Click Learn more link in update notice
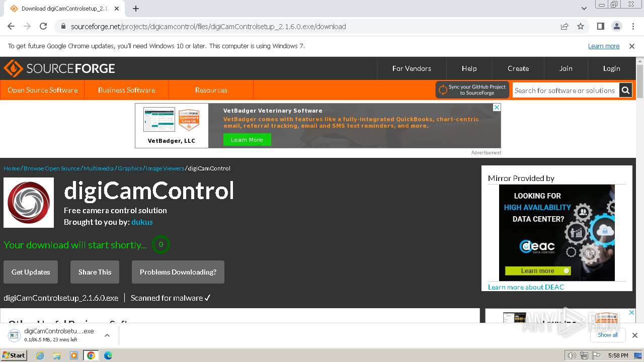The width and height of the screenshot is (644, 362). click(x=604, y=46)
